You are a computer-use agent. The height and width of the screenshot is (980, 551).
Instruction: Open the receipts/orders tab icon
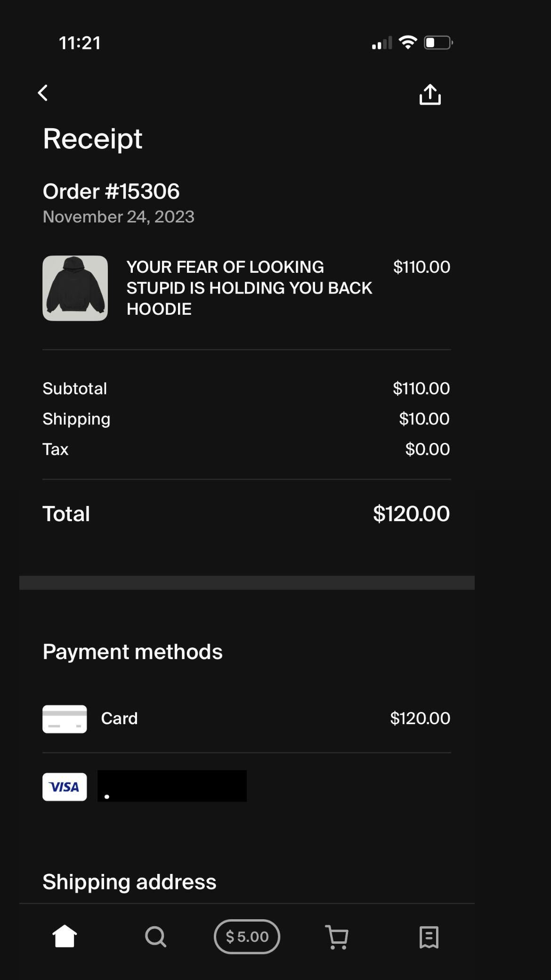coord(429,937)
